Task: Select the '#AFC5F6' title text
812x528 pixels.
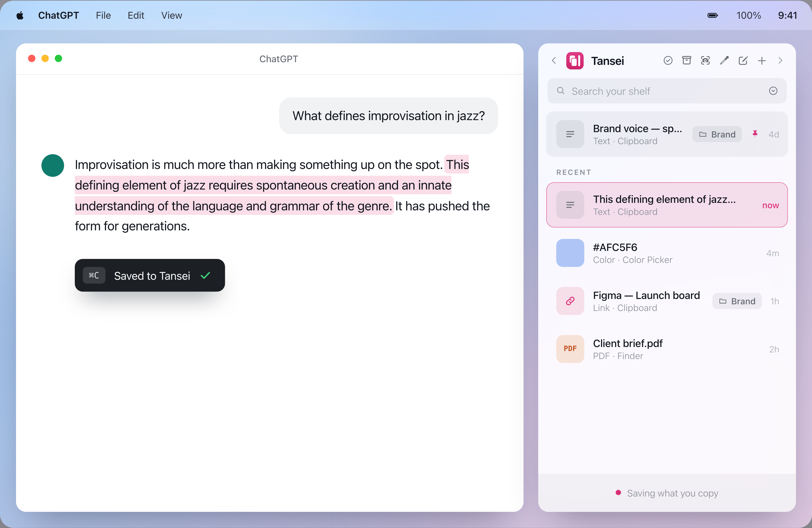Action: tap(615, 247)
